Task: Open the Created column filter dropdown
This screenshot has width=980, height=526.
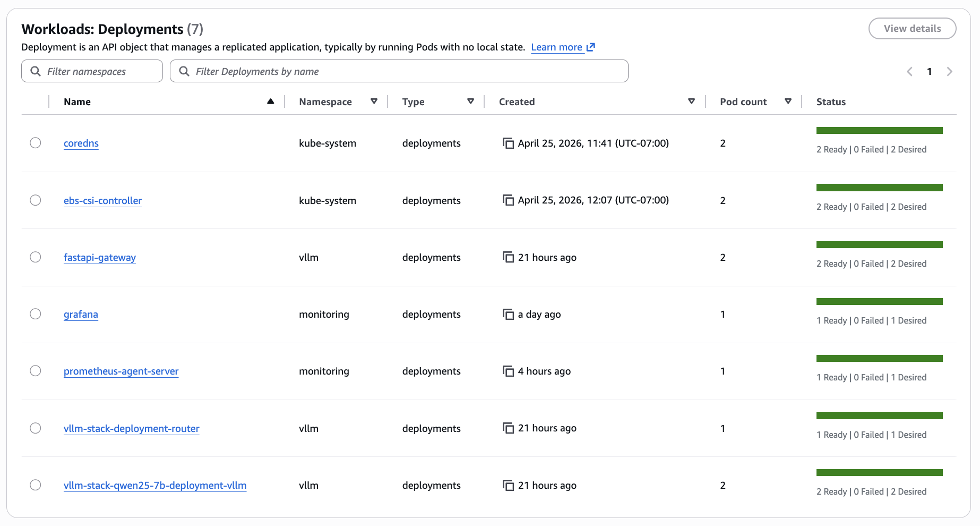Action: (x=691, y=100)
